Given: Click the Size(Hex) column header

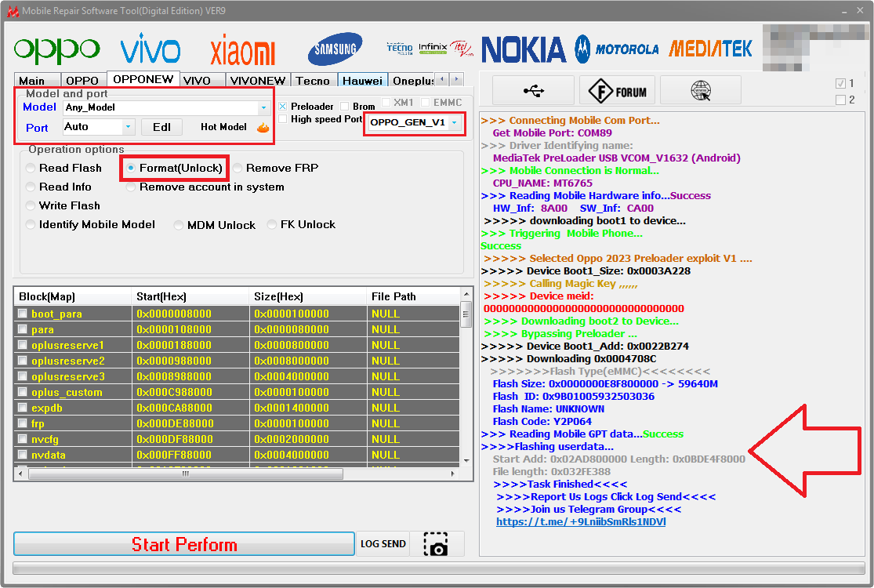Looking at the screenshot, I should 308,296.
